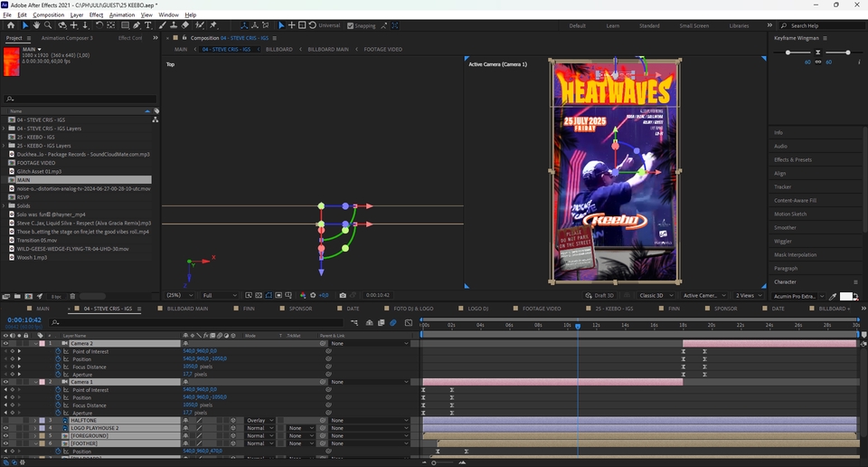Screen dimensions: 868x467
Task: Collapse the Camera 2 layer properties
Action: tap(35, 344)
